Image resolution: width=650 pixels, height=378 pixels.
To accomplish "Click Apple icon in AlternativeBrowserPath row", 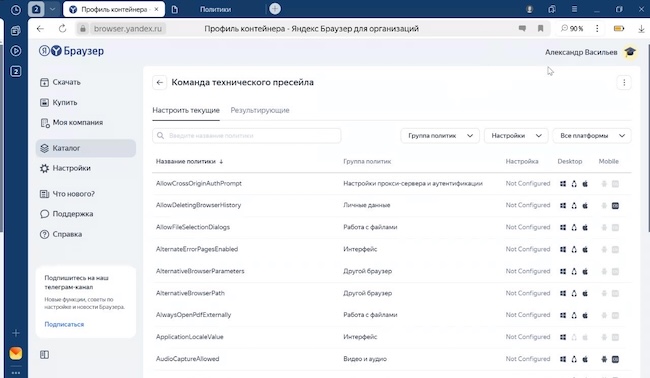I will click(x=585, y=293).
